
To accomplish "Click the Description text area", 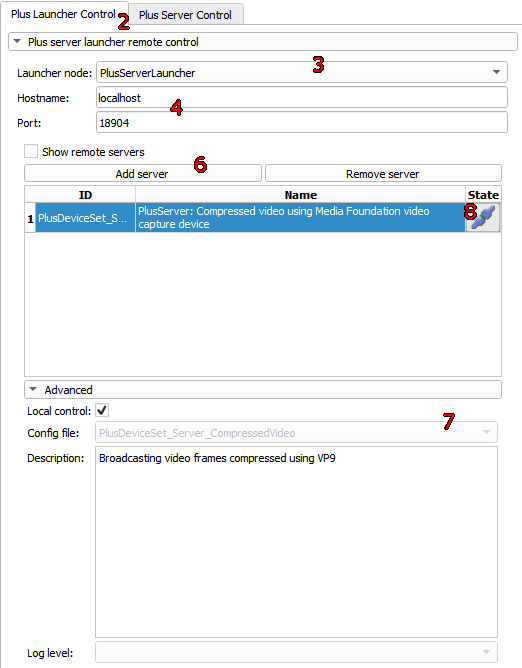I will click(296, 542).
